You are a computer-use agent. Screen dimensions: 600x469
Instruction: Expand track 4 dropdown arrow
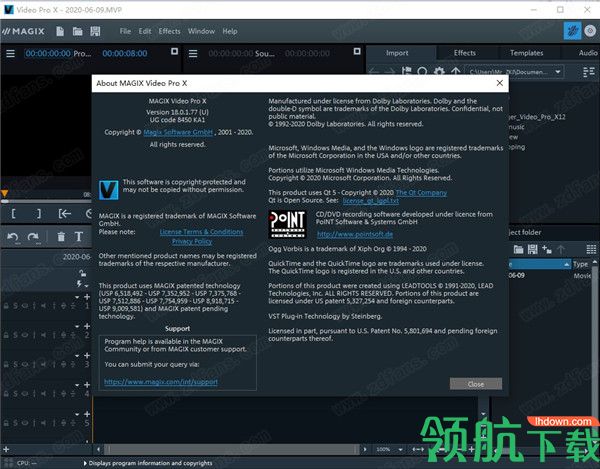(77, 385)
